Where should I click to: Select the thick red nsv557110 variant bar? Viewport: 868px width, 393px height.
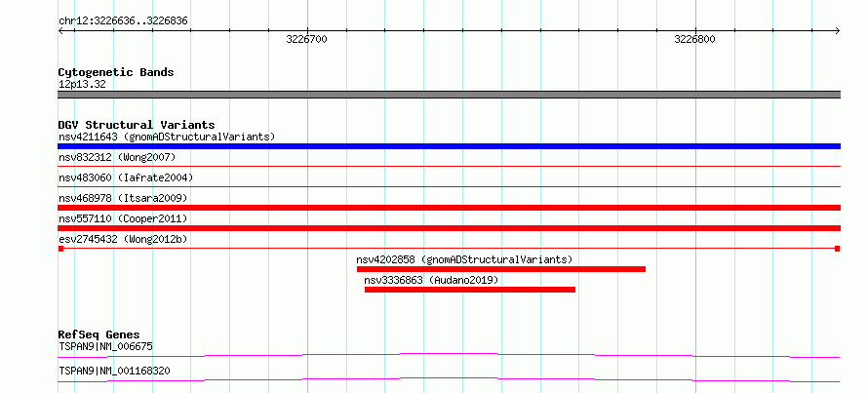449,228
